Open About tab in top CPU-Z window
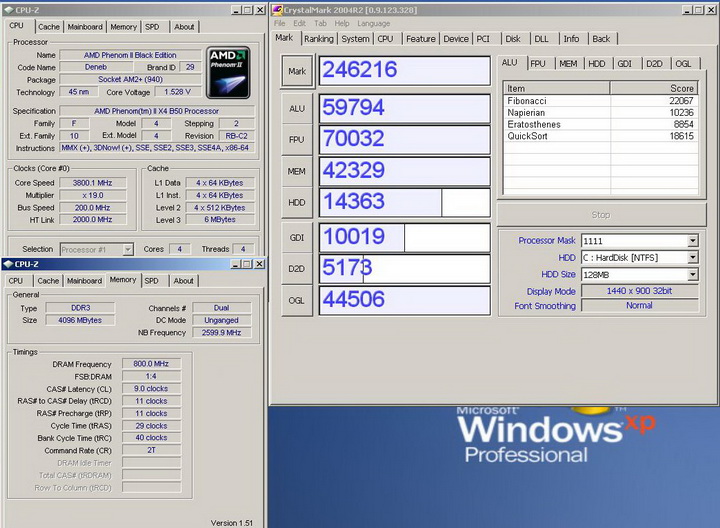 [184, 27]
